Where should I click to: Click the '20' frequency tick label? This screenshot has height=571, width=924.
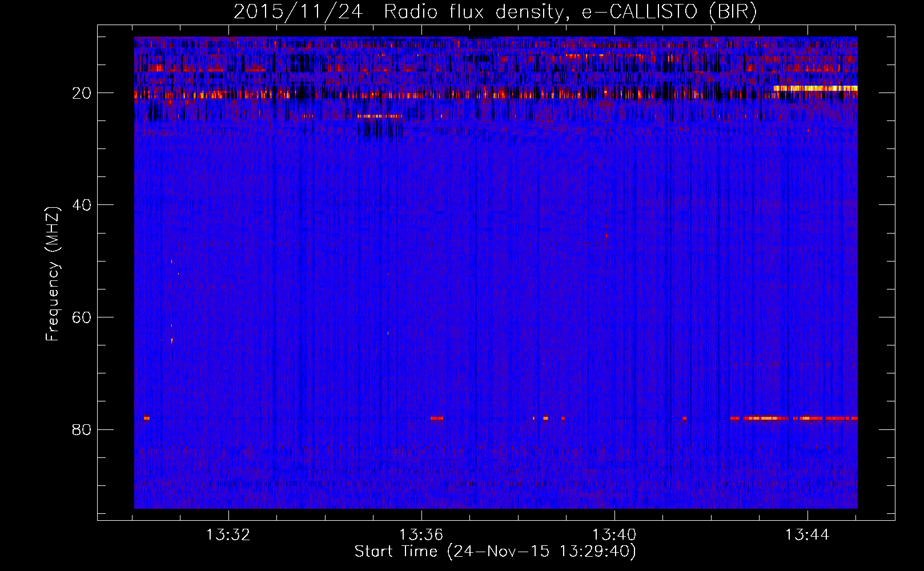(82, 93)
